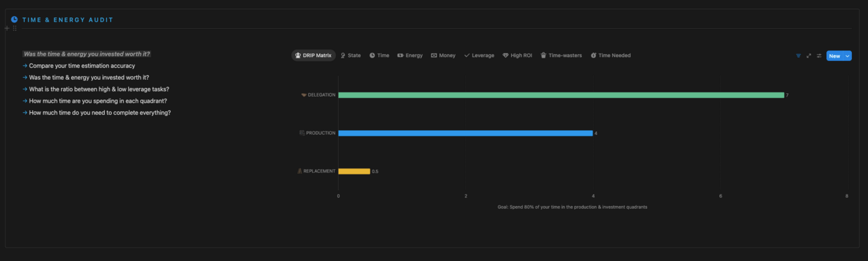This screenshot has width=868, height=261.
Task: Click the TIME & ENERGY AUDIT heading
Action: [x=68, y=20]
